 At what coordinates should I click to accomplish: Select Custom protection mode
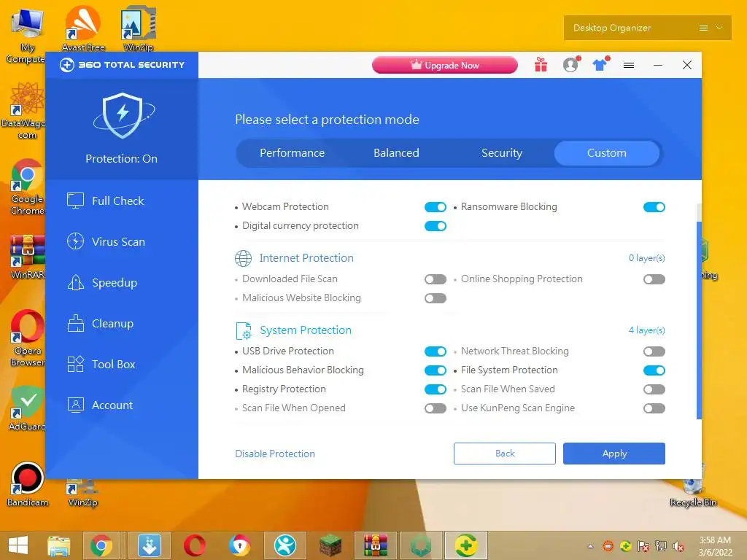[607, 153]
